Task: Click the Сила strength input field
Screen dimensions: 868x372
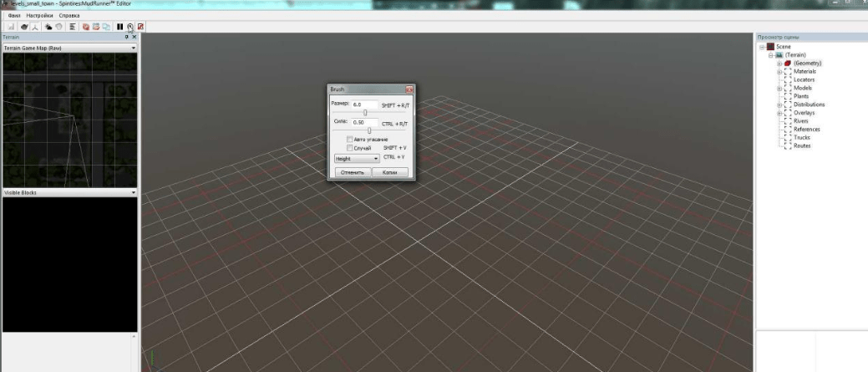Action: coord(364,122)
